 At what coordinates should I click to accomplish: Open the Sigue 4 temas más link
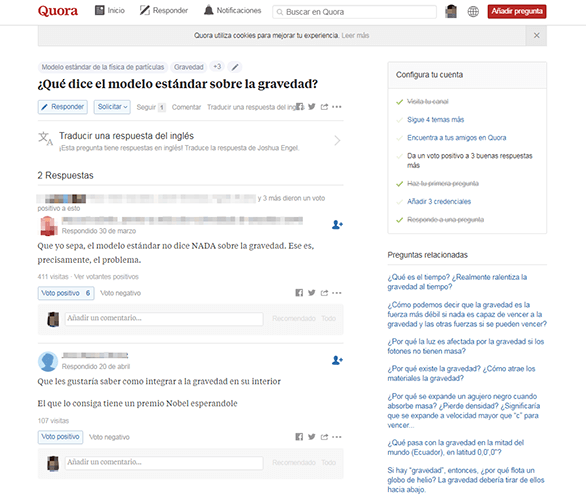tap(435, 120)
